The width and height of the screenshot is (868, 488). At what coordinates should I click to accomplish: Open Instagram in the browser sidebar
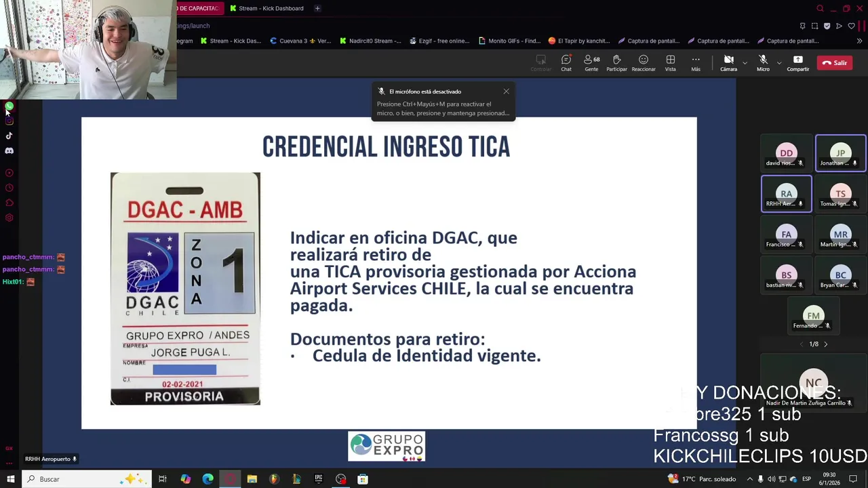click(9, 121)
